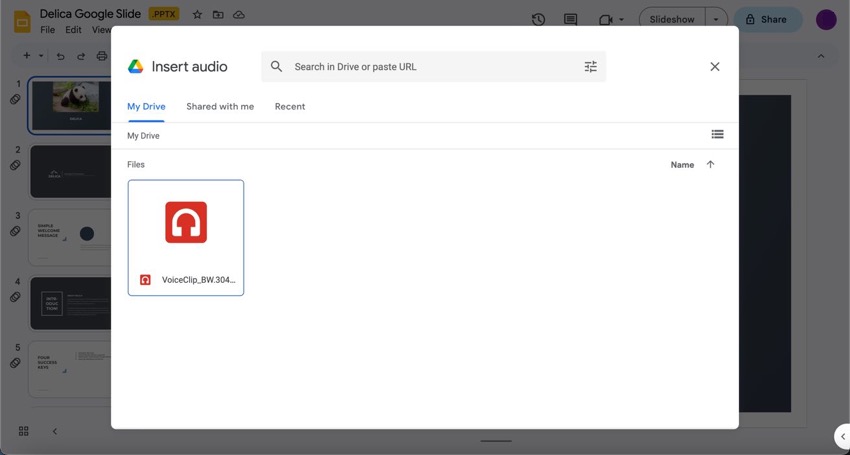Switch to list view layout
850x455 pixels.
[717, 135]
